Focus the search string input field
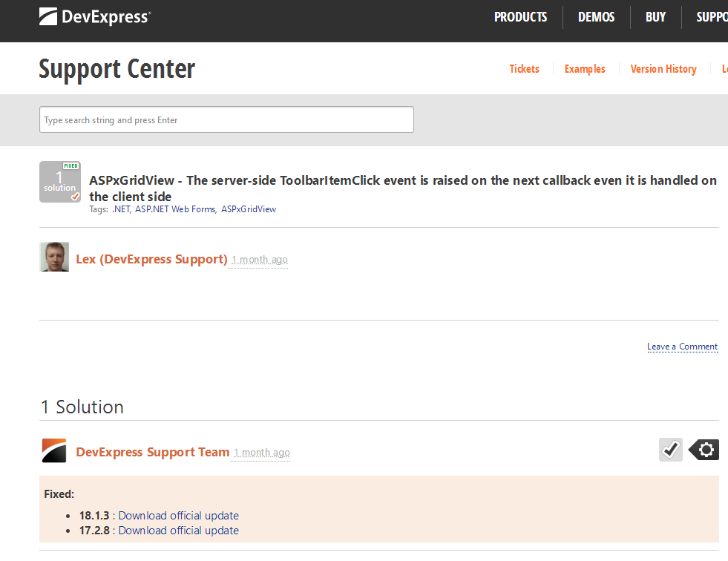The height and width of the screenshot is (561, 728). (x=226, y=119)
